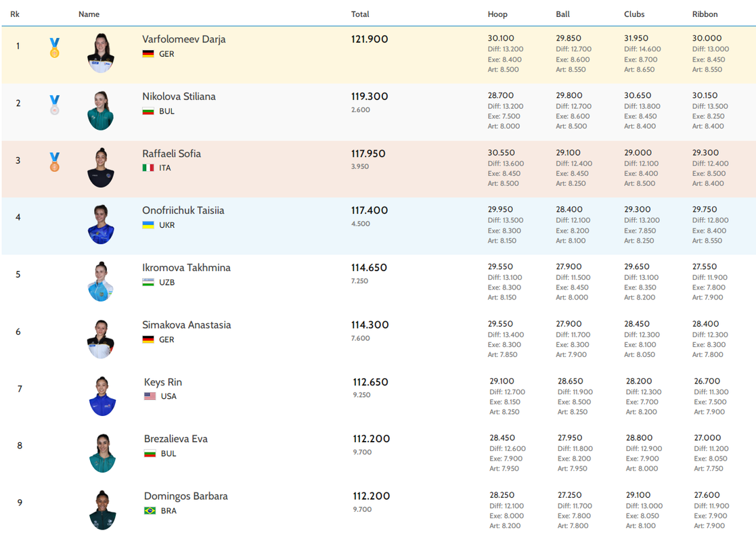756x541 pixels.
Task: Click the UKR country code under Onofriichuk Taisiia
Action: pos(166,225)
